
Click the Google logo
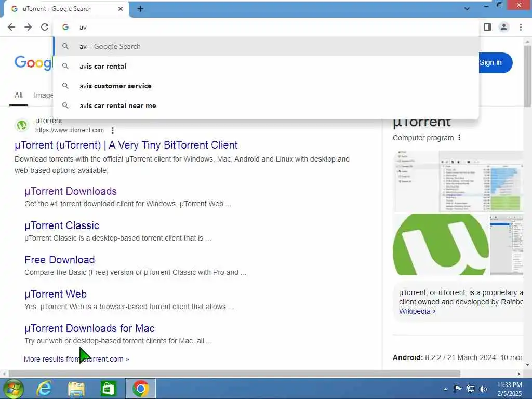[x=33, y=63]
